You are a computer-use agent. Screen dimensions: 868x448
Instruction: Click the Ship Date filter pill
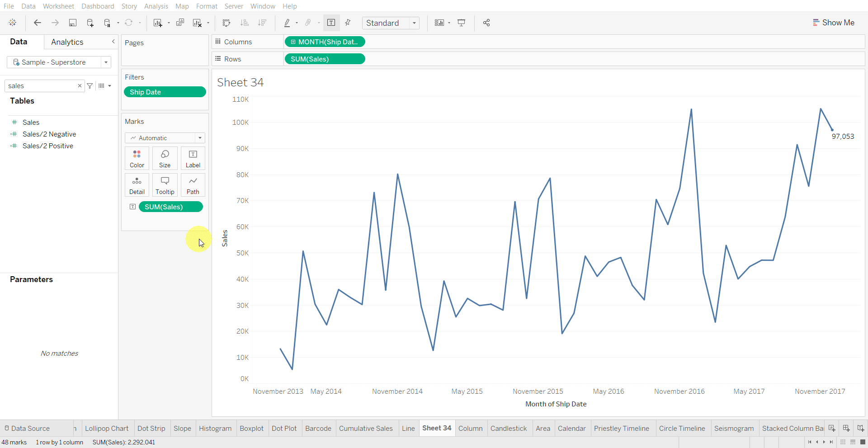165,92
